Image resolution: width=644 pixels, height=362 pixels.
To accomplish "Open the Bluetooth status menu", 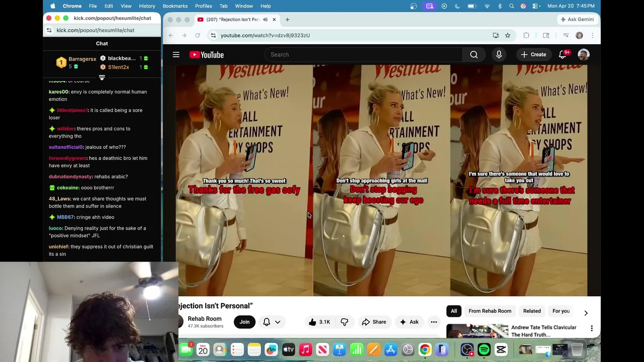I will 500,6.
